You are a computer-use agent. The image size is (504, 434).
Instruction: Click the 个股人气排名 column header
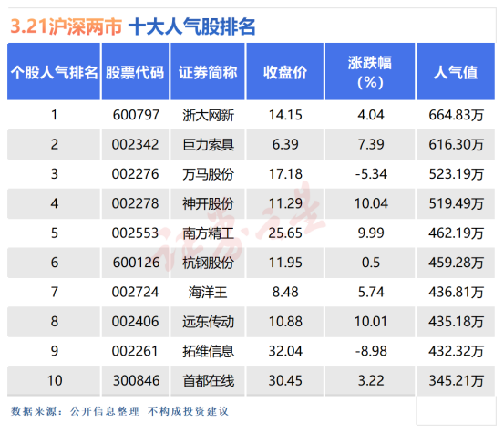54,71
